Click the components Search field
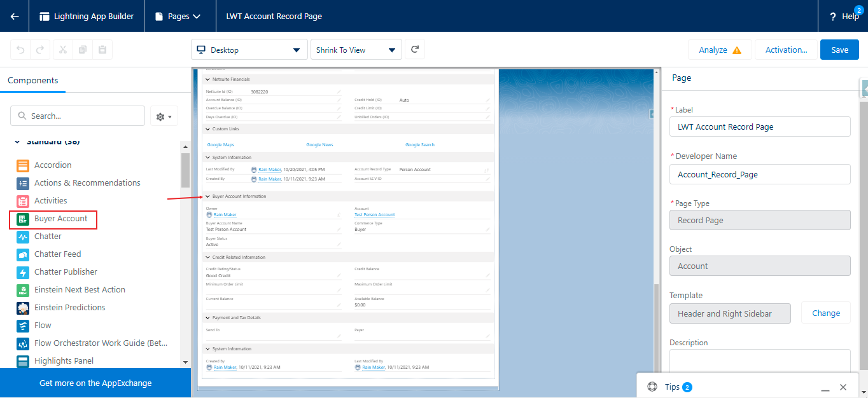 (x=78, y=116)
